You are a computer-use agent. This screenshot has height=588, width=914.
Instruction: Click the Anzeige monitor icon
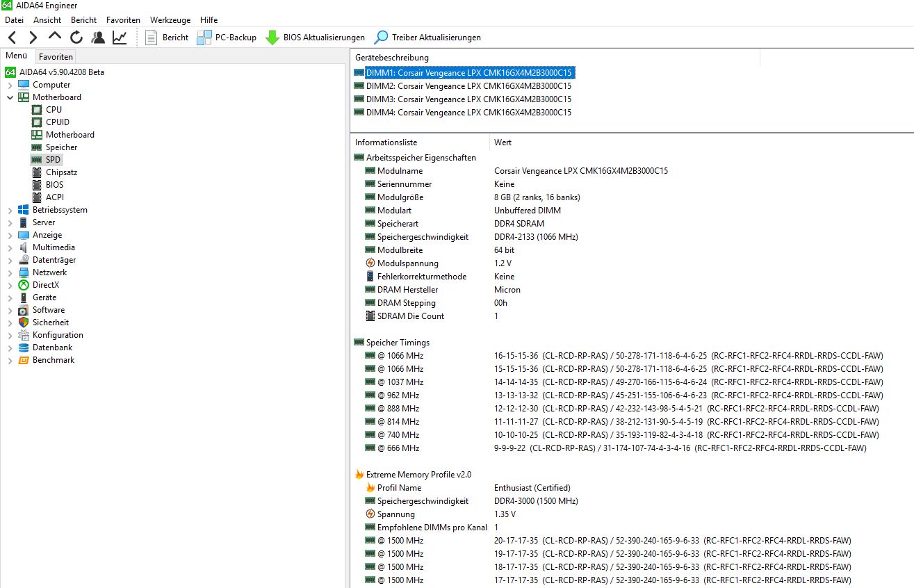pyautogui.click(x=24, y=235)
